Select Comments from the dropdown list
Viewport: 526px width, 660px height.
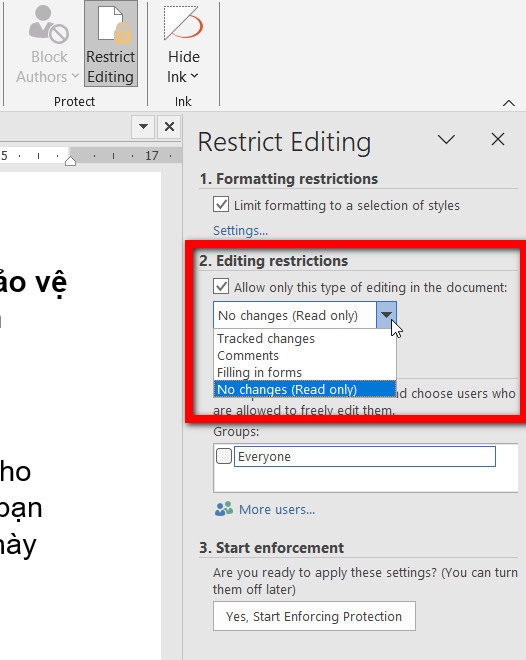pos(305,355)
